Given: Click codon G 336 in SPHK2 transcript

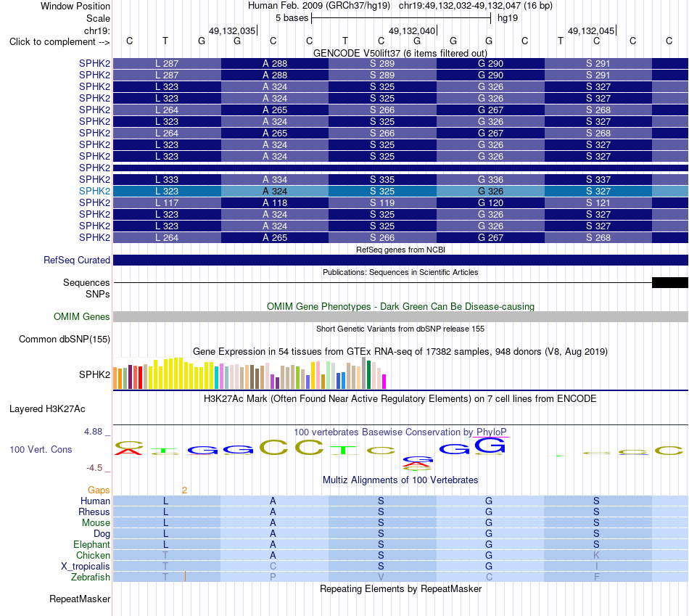Looking at the screenshot, I should click(490, 180).
